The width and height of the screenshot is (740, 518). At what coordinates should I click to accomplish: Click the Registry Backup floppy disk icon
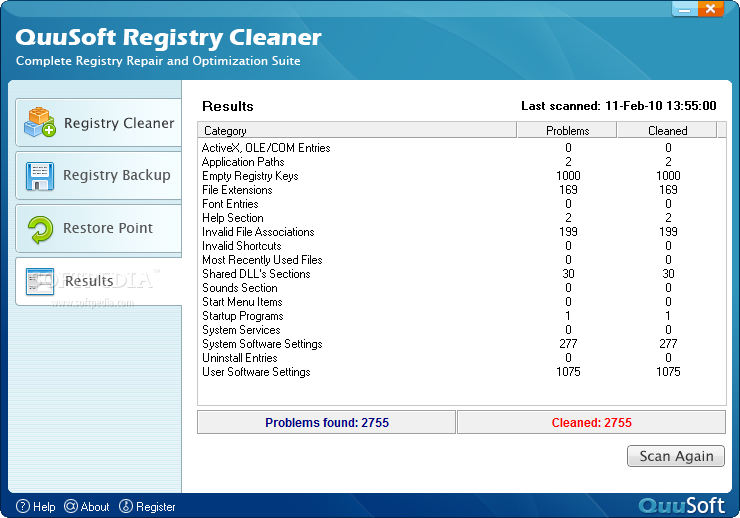click(40, 176)
